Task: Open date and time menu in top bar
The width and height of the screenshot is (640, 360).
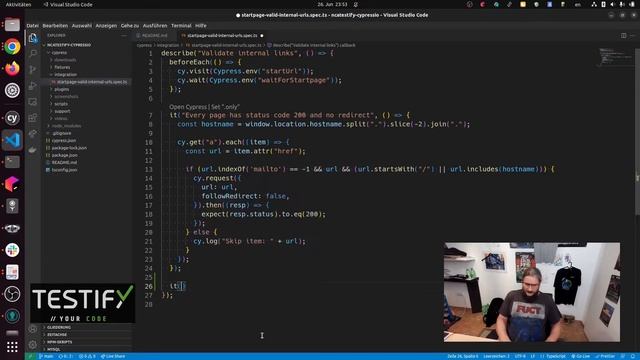Action: tap(332, 4)
